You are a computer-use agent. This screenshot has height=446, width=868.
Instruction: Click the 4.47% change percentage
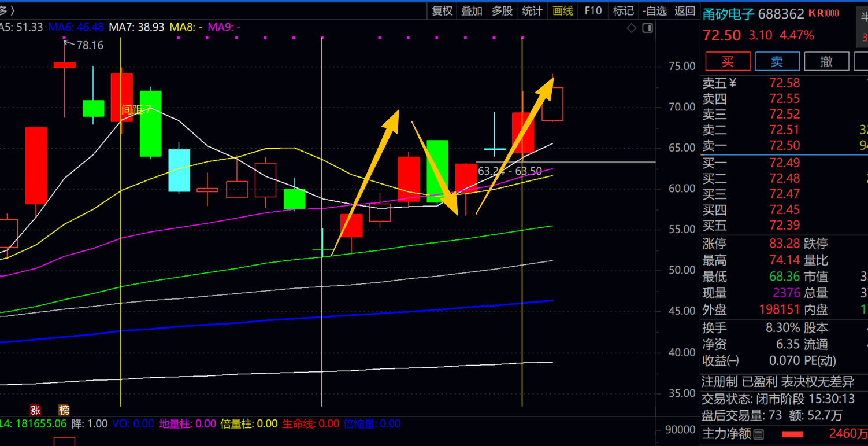(796, 35)
